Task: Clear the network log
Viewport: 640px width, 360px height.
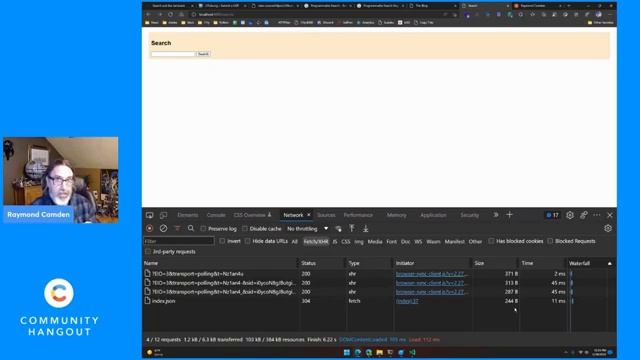Action: (x=163, y=229)
